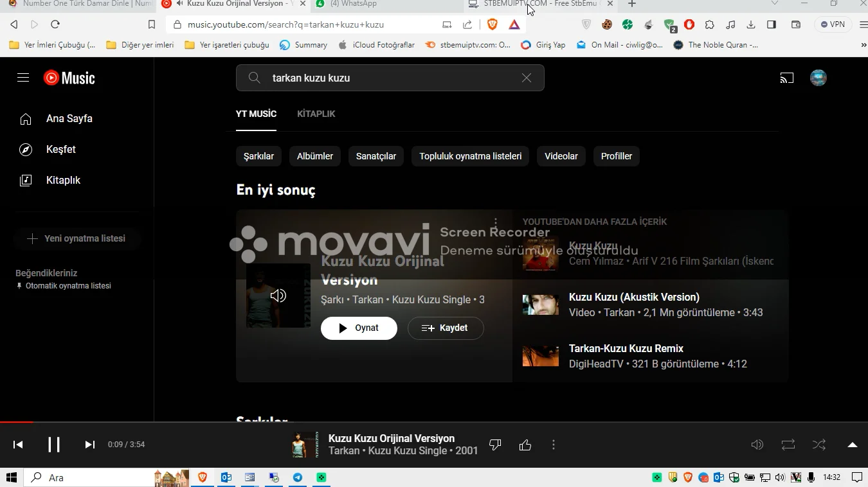
Task: Open Diğer yer imleri bookmarks folder
Action: (x=140, y=45)
